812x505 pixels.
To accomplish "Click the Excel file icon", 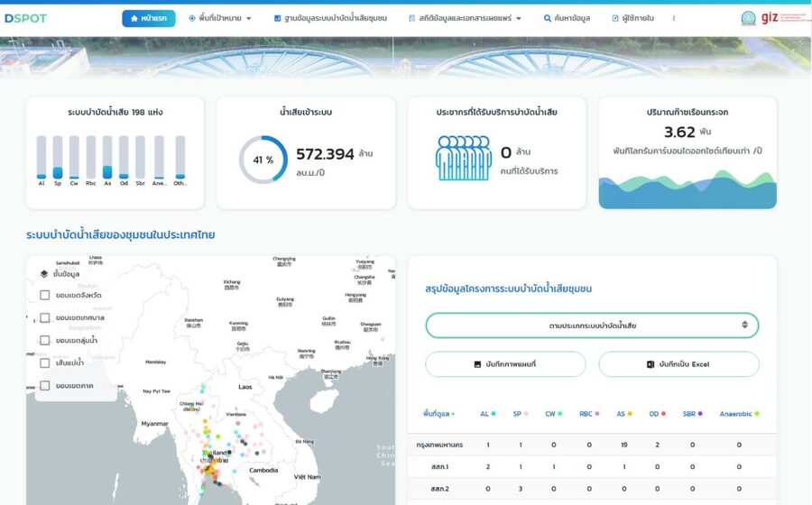I will 651,364.
